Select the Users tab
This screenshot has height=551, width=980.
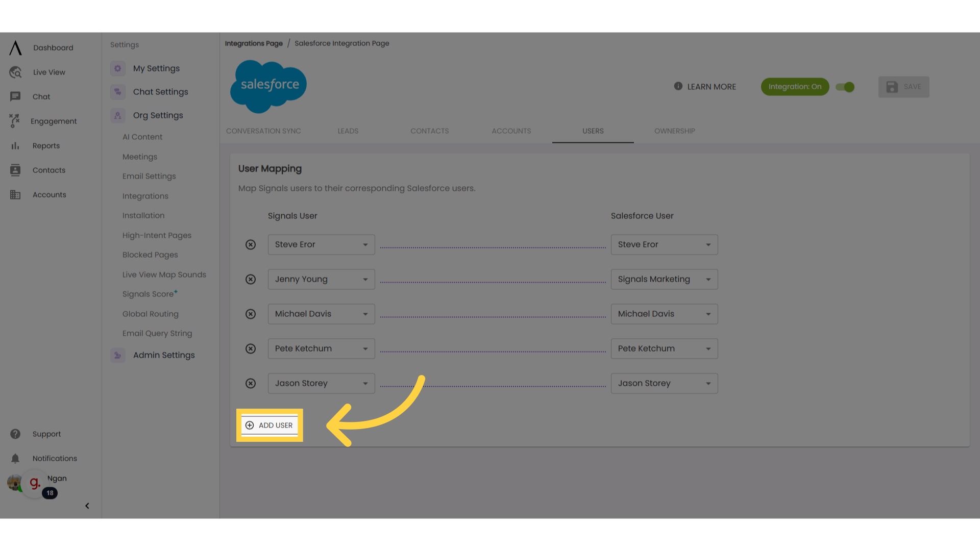[593, 131]
